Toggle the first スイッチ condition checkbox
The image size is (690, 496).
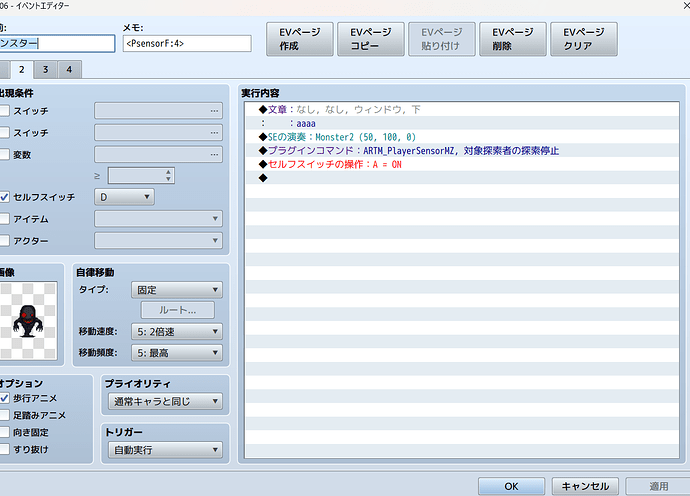tap(4, 110)
